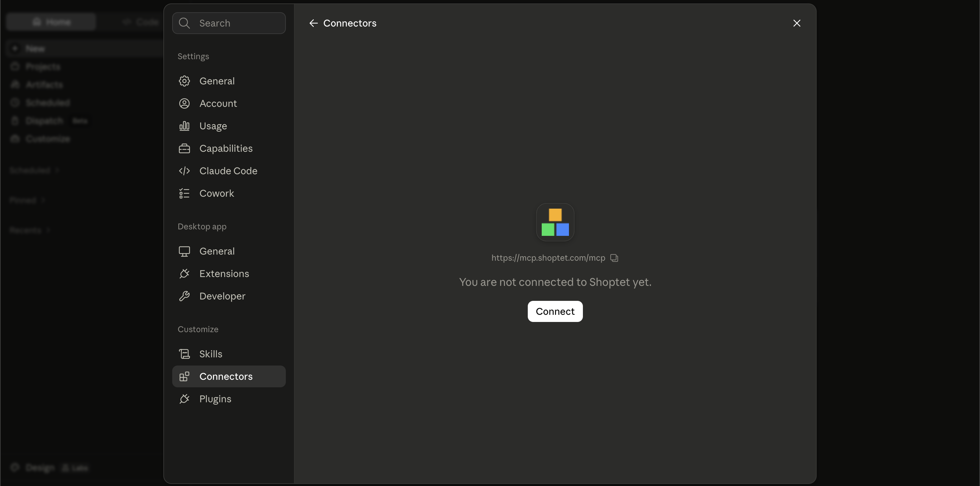
Task: Click the Capabilities briefcase icon
Action: click(184, 148)
